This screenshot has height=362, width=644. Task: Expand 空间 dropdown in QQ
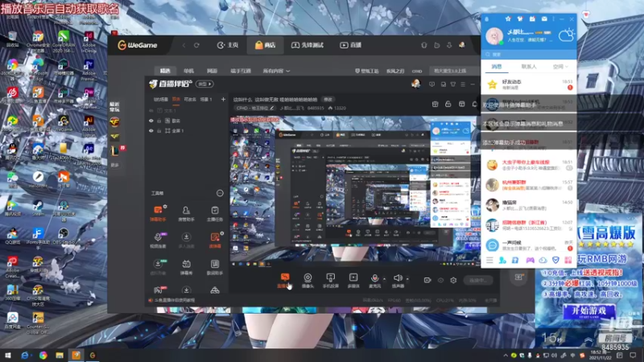click(x=560, y=66)
